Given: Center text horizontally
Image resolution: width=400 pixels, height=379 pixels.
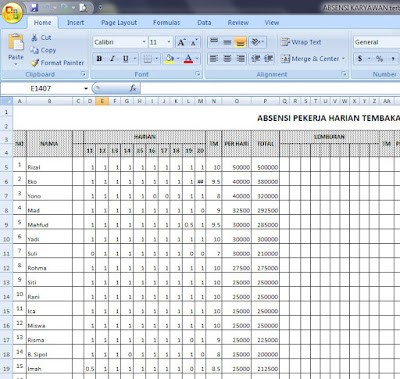Looking at the screenshot, I should tap(227, 59).
